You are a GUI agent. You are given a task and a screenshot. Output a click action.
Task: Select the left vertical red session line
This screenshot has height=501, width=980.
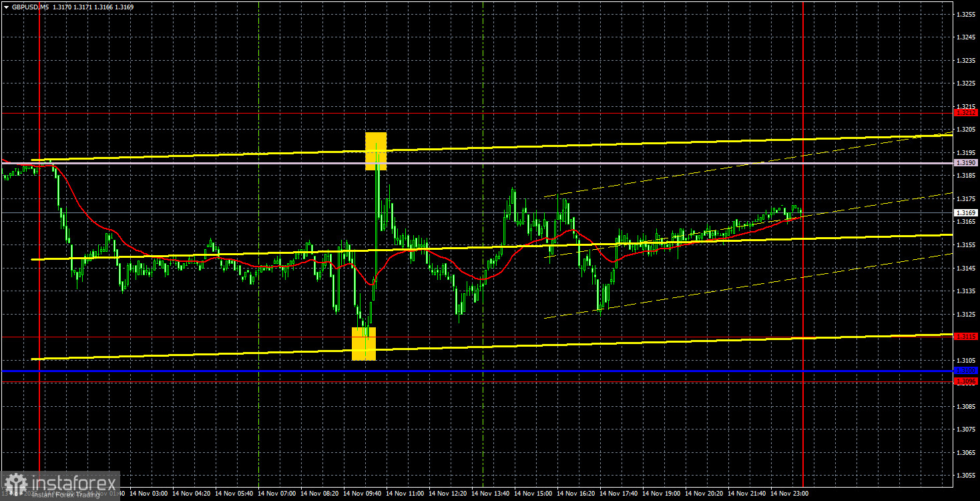coord(41,267)
